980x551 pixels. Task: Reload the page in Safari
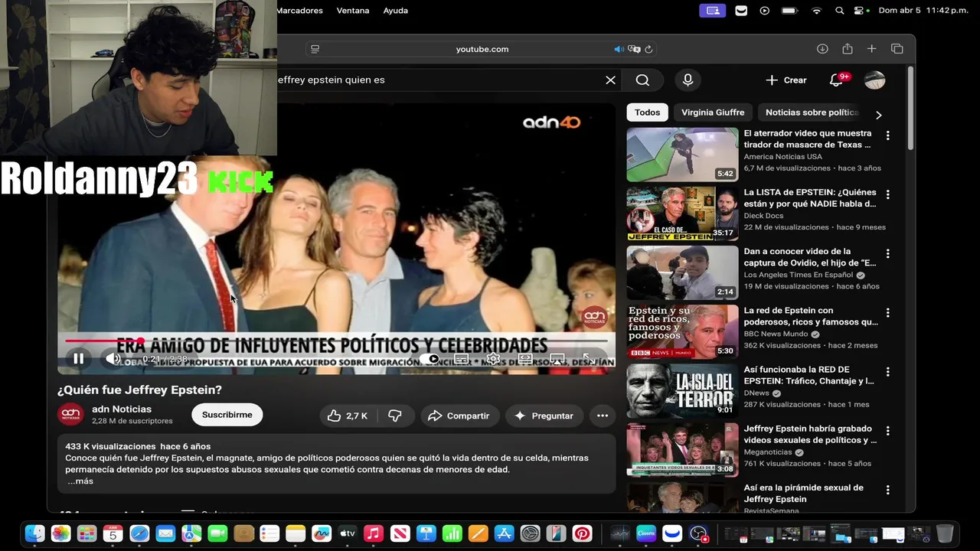(648, 49)
